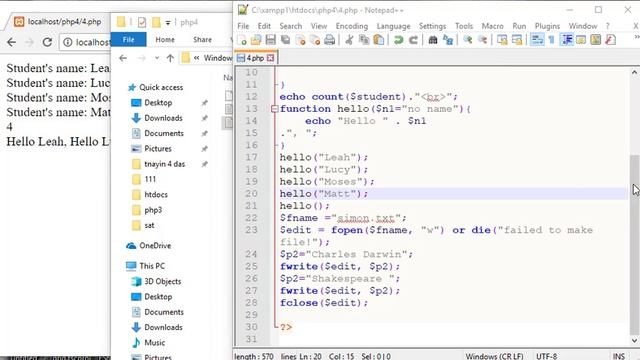Image resolution: width=640 pixels, height=360 pixels.
Task: Click the Redo arrow icon
Action: point(413,40)
